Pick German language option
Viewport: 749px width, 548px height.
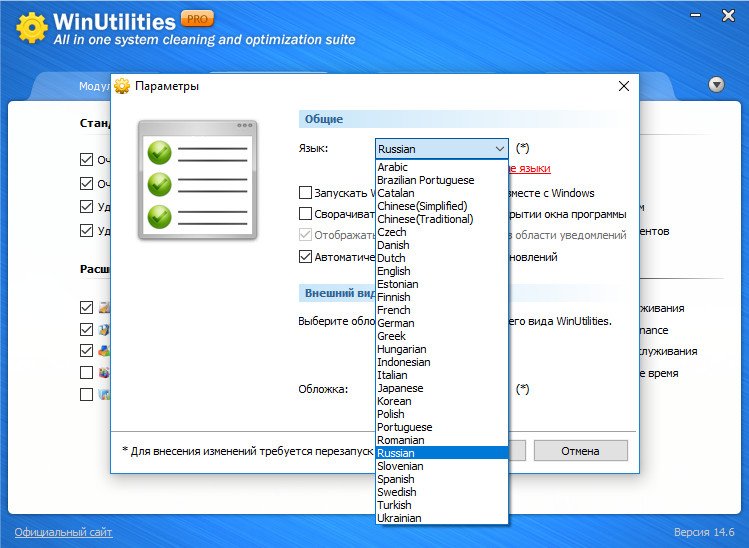point(442,323)
